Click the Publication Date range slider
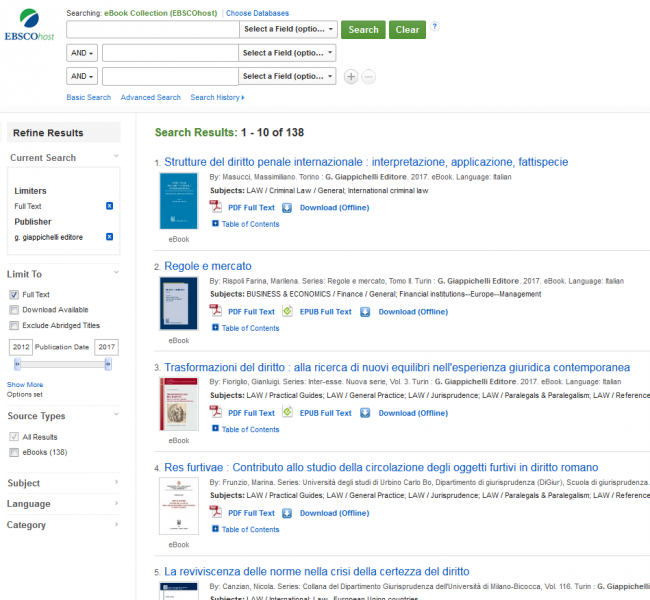650x600 pixels. 64,365
